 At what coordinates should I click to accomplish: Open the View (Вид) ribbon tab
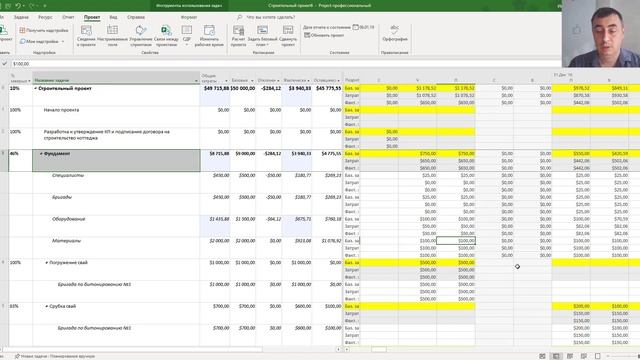[x=113, y=17]
